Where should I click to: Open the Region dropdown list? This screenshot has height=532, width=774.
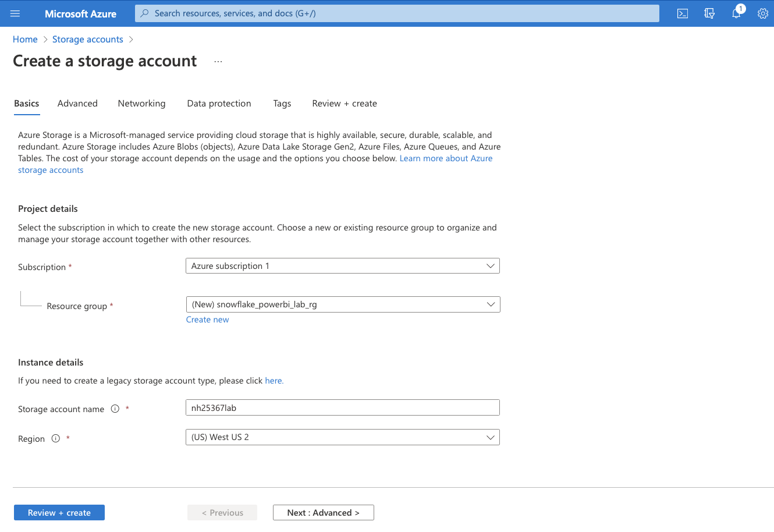coord(342,437)
